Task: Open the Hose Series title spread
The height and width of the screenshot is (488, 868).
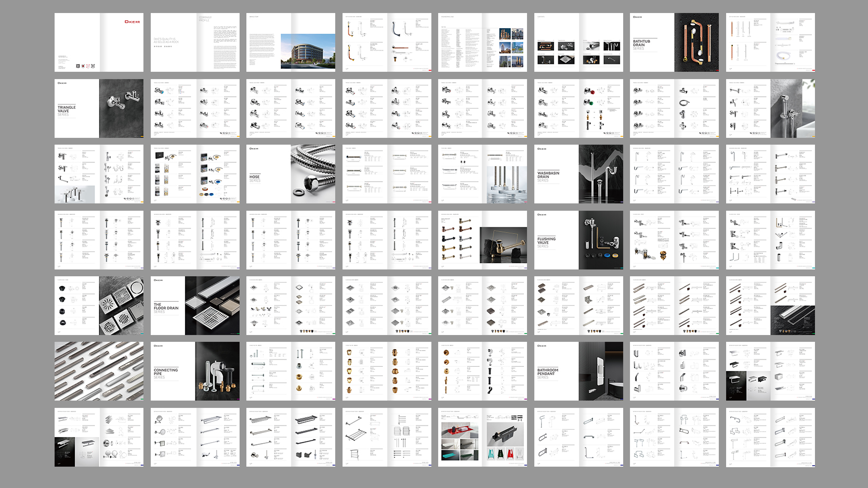Action: (x=291, y=174)
